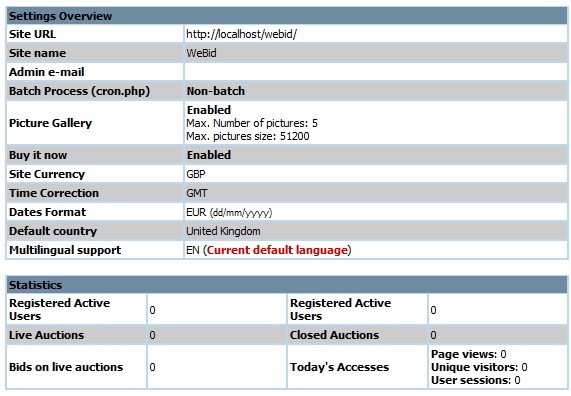
Task: Select the WeBid site name value
Action: (x=201, y=53)
